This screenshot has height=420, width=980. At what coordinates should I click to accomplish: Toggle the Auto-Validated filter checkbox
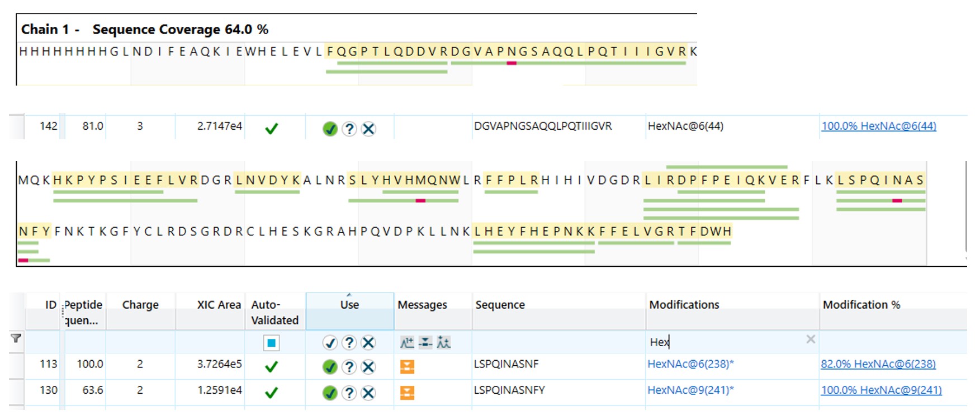pos(272,343)
